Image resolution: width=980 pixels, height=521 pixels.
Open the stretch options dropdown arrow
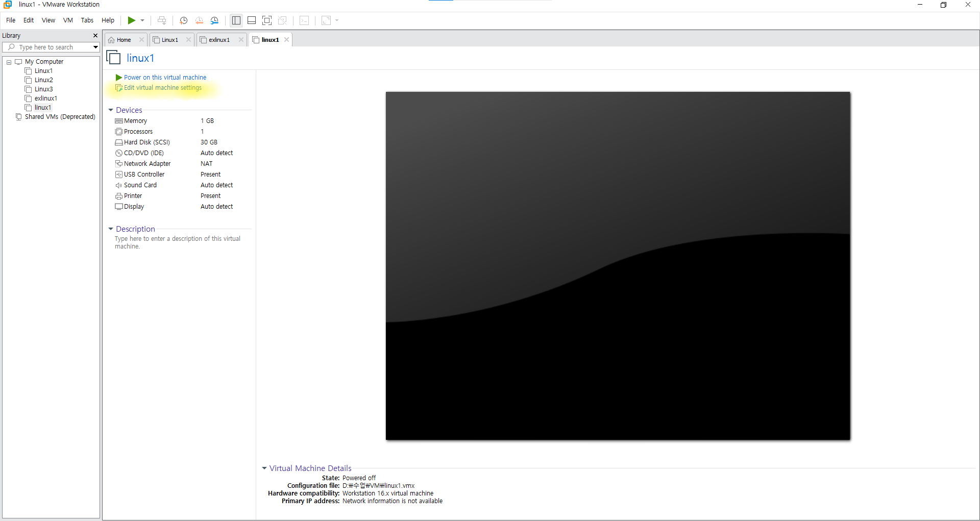[337, 20]
